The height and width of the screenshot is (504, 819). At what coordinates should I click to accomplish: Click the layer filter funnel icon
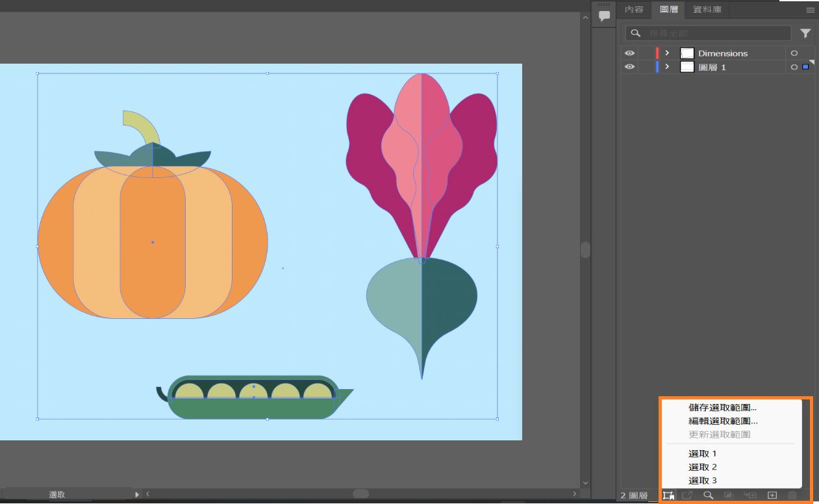(x=805, y=33)
